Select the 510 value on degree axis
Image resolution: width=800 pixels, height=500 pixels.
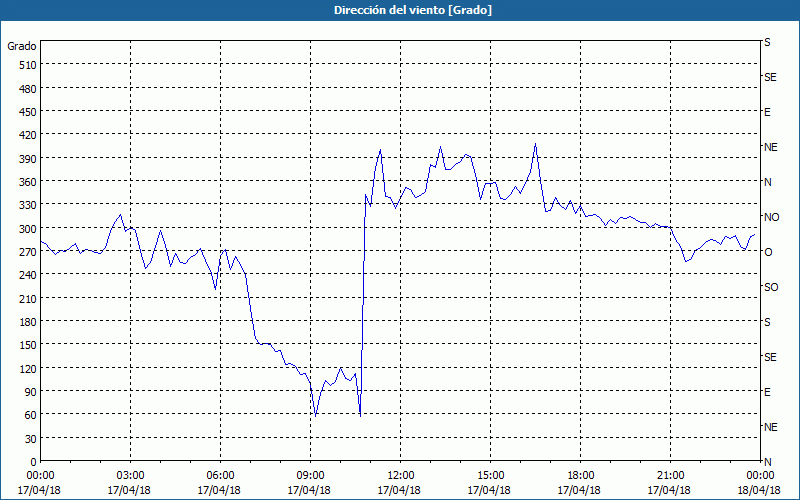[28, 65]
